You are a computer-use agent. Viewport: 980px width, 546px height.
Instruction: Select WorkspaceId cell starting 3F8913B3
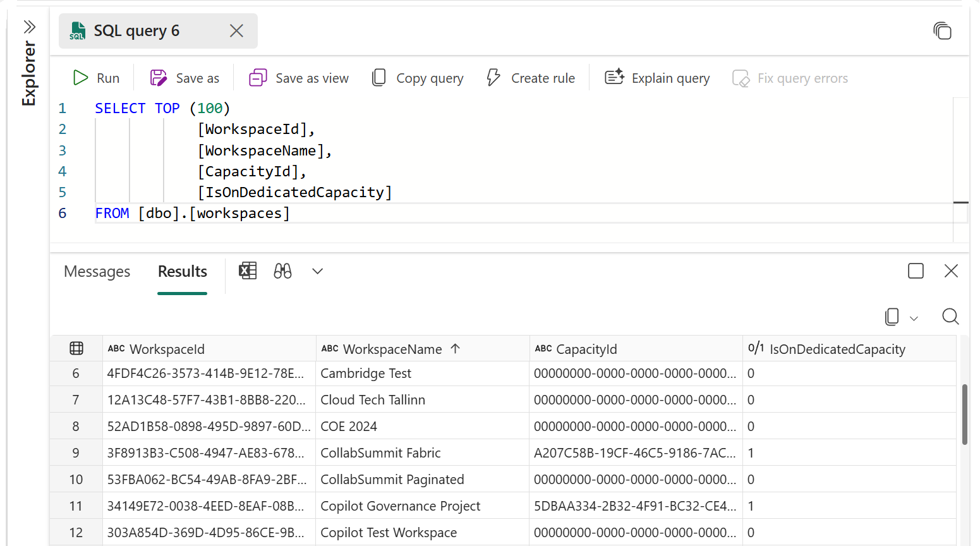coord(209,453)
